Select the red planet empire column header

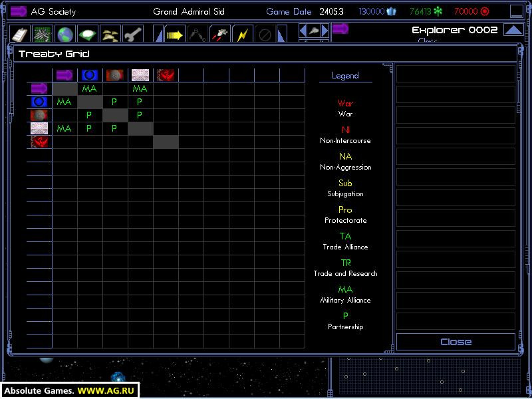click(114, 75)
